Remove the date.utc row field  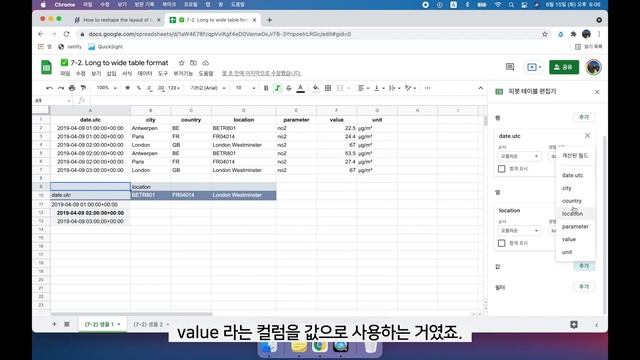[x=587, y=136]
